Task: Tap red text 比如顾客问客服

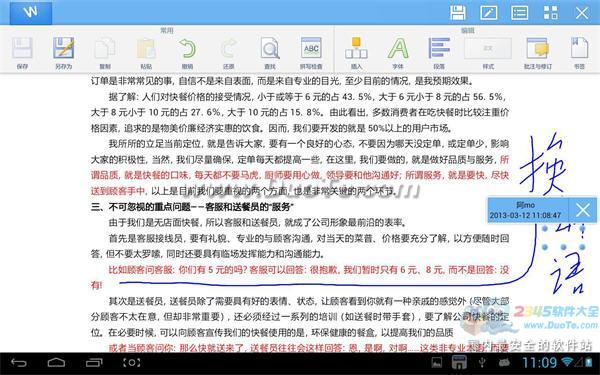Action: point(300,277)
